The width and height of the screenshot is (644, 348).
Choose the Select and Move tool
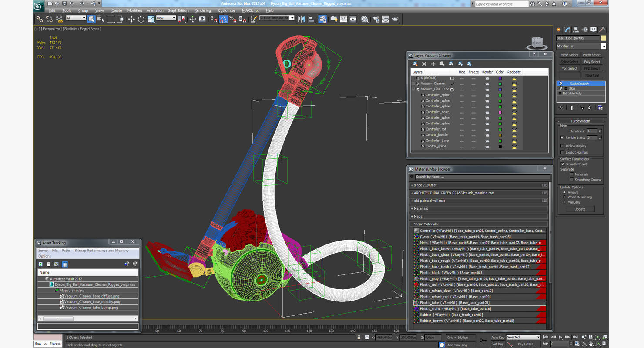pyautogui.click(x=131, y=19)
